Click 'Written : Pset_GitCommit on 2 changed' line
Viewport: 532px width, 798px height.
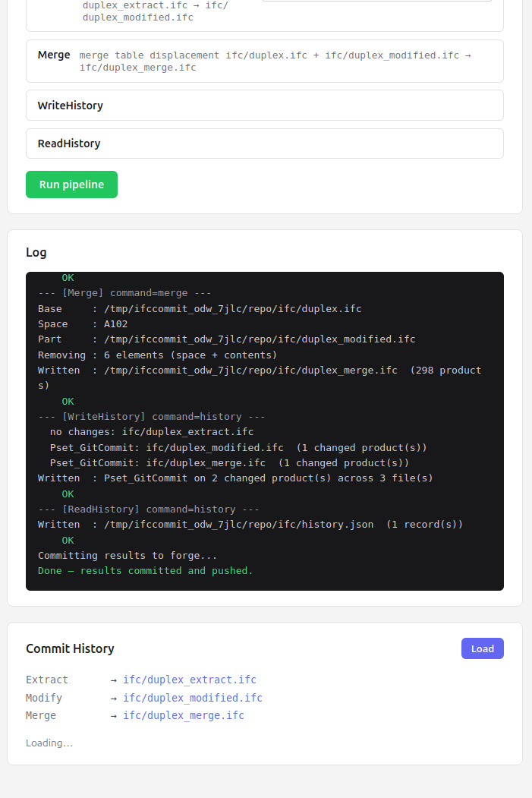pyautogui.click(x=235, y=478)
